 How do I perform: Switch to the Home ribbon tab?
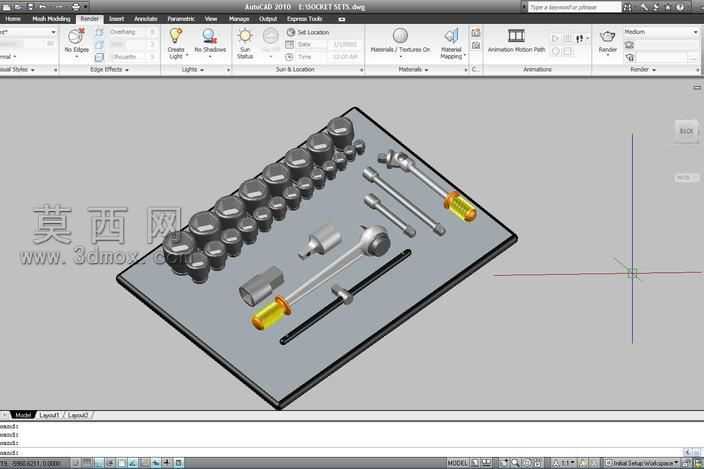pos(13,19)
